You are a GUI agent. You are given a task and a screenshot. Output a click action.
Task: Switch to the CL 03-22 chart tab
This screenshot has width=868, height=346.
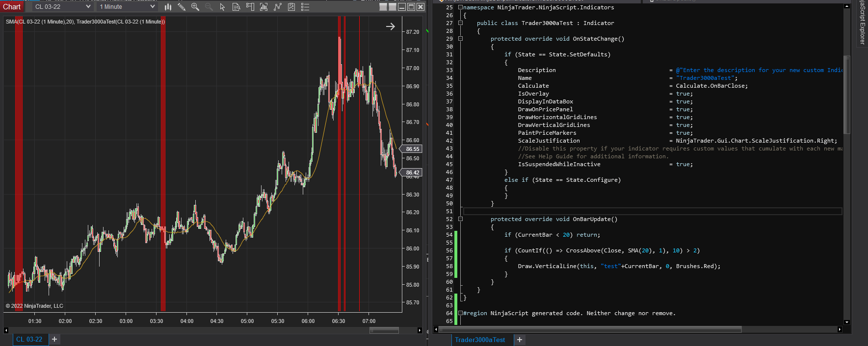tap(29, 339)
